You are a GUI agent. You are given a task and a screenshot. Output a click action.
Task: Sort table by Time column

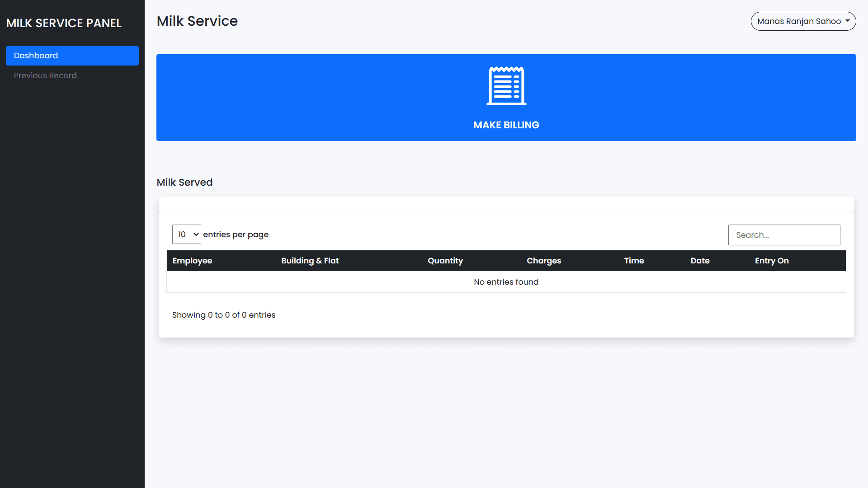click(634, 261)
